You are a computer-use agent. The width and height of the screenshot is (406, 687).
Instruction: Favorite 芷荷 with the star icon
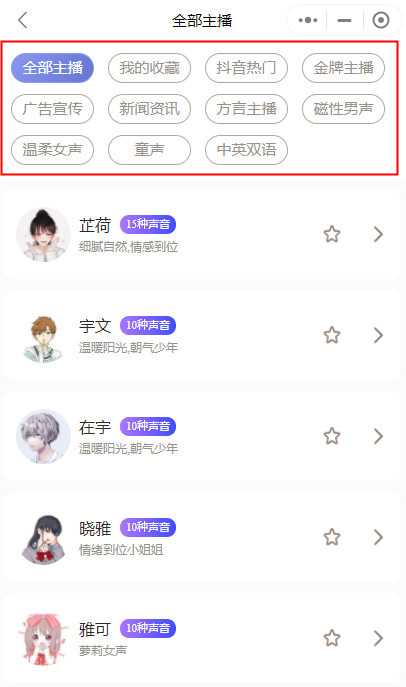332,234
